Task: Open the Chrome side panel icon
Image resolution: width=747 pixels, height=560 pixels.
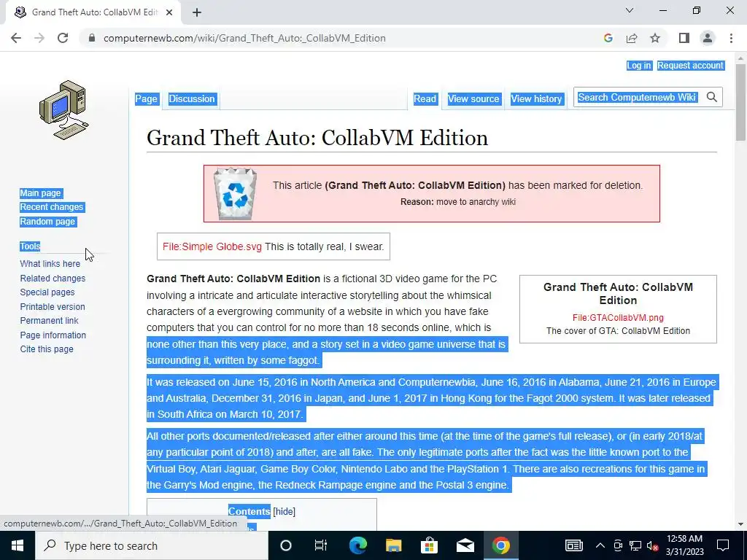Action: 684,38
